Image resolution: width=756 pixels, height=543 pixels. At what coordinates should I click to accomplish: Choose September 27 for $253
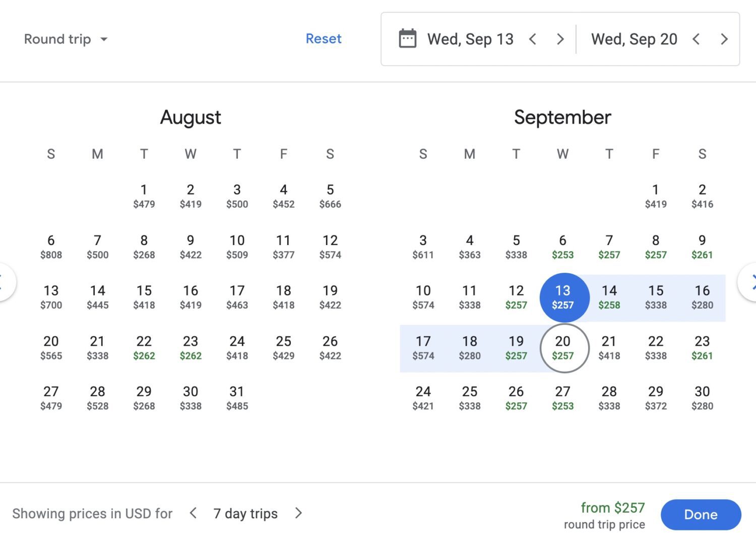(x=562, y=398)
